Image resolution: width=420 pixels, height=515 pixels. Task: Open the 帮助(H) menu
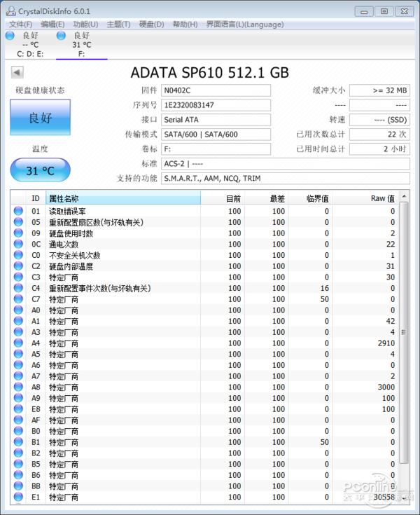185,25
